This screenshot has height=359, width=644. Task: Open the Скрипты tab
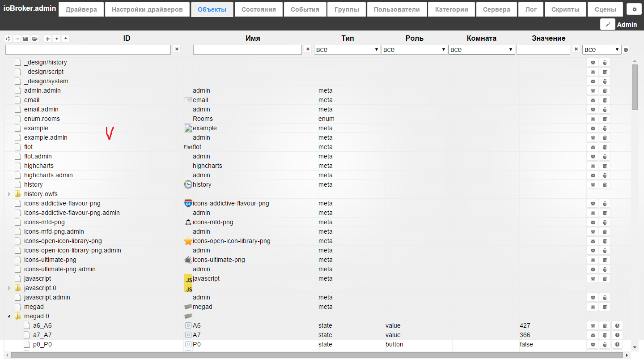(x=565, y=9)
